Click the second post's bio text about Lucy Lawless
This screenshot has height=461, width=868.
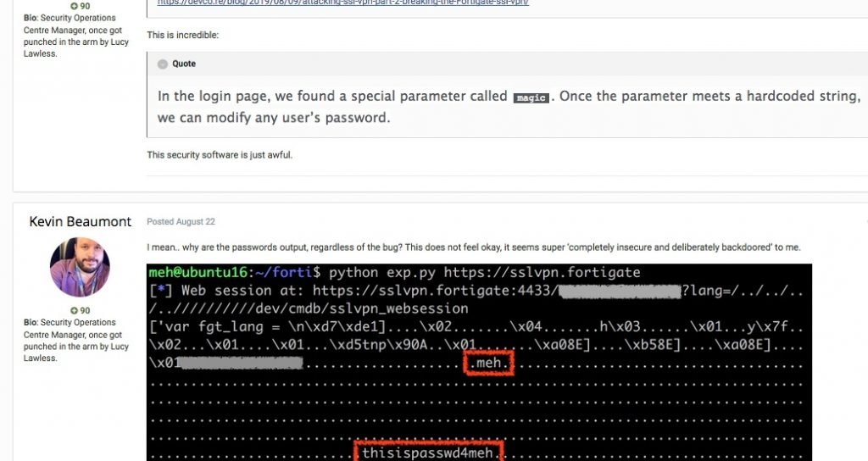(76, 340)
